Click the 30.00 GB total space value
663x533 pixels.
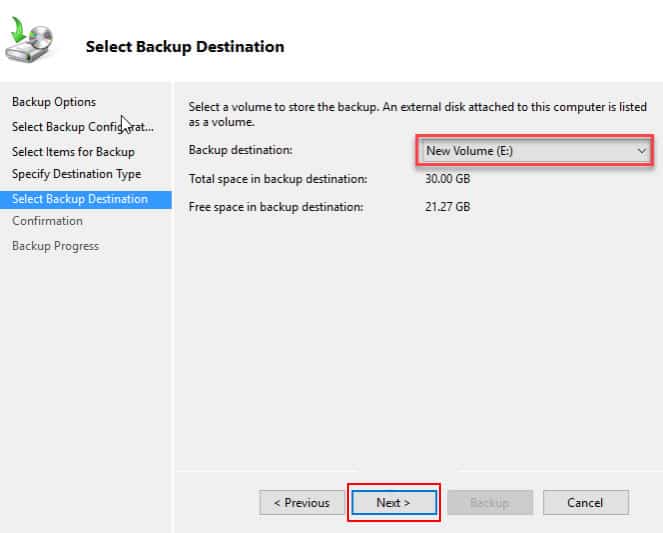coord(447,178)
